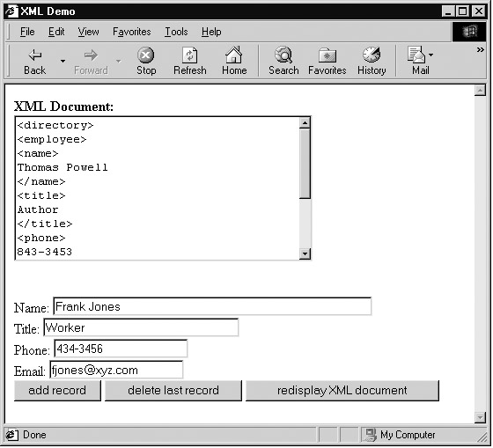493x448 pixels.
Task: Go to the Home page icon
Action: (x=234, y=55)
